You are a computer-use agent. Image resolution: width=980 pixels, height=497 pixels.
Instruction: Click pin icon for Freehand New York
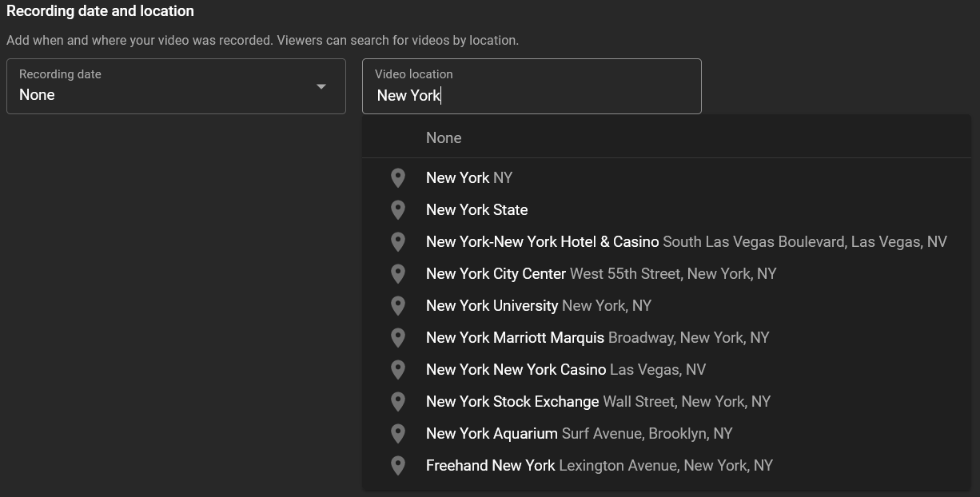[398, 466]
